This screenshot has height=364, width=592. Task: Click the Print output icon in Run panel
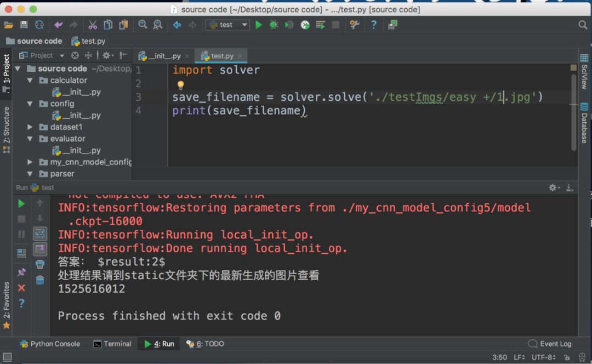(x=40, y=264)
